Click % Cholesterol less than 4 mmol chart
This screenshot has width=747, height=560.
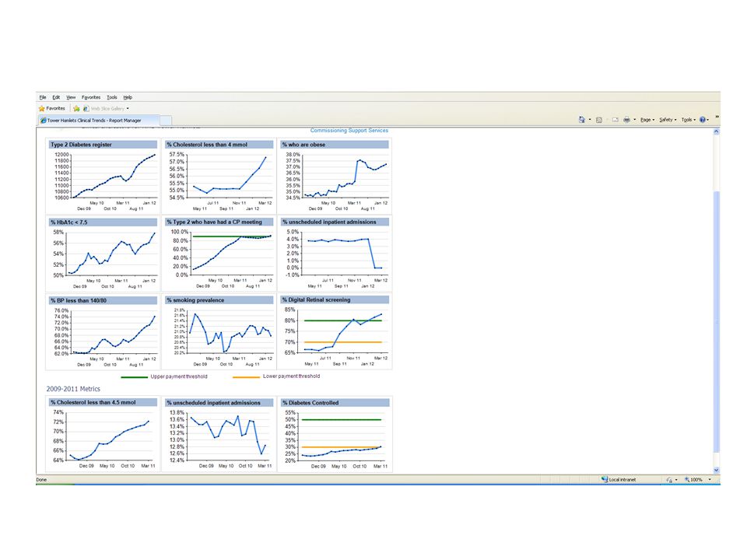point(219,177)
